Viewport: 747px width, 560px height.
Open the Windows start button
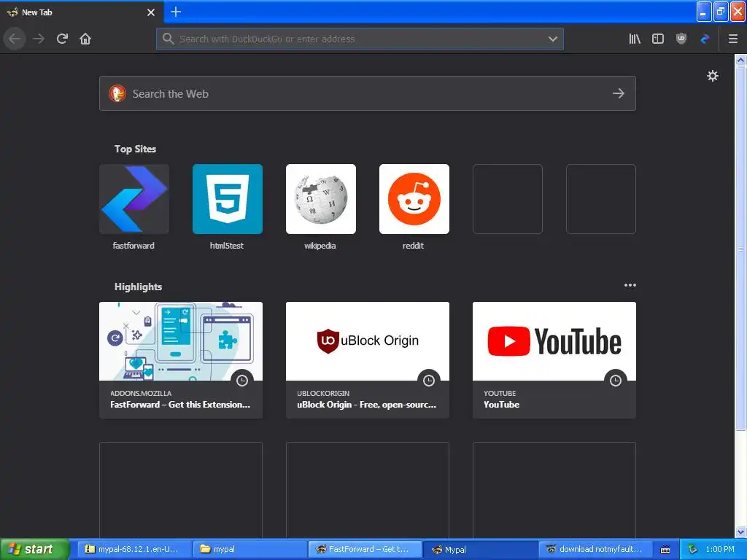(34, 549)
